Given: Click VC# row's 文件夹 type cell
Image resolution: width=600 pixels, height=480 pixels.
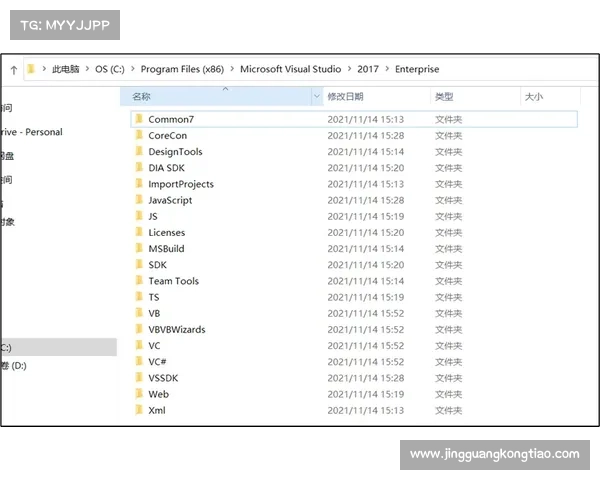Looking at the screenshot, I should (448, 362).
